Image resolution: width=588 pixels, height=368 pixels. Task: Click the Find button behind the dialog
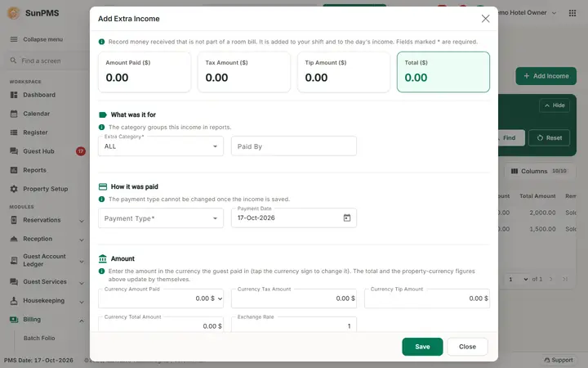(510, 138)
